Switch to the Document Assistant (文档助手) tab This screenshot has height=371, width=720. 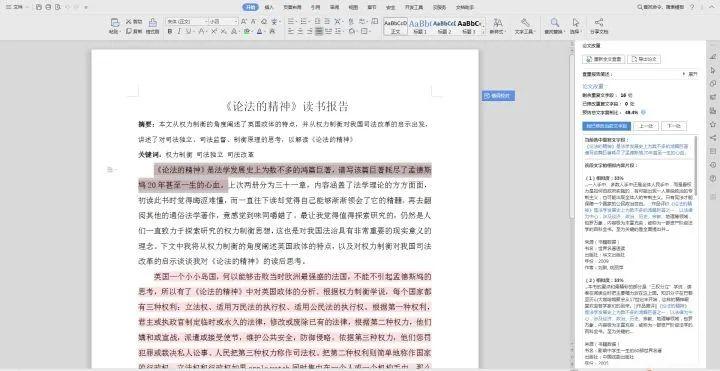tap(465, 7)
